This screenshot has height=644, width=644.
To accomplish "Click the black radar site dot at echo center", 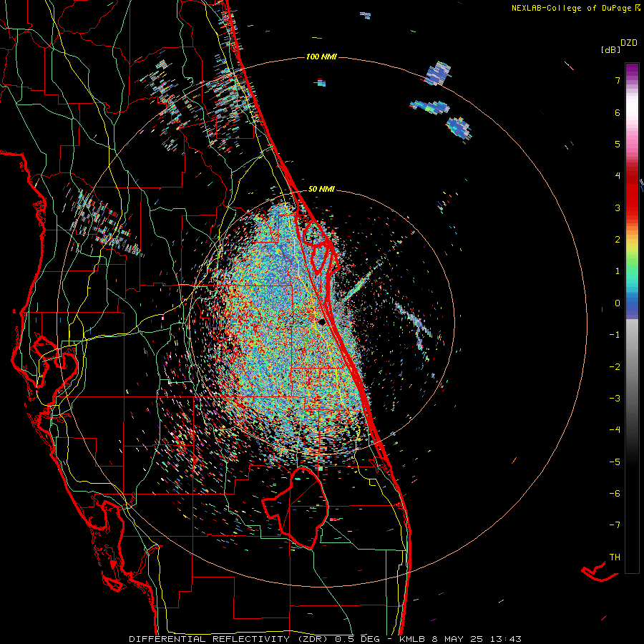I will 321,322.
